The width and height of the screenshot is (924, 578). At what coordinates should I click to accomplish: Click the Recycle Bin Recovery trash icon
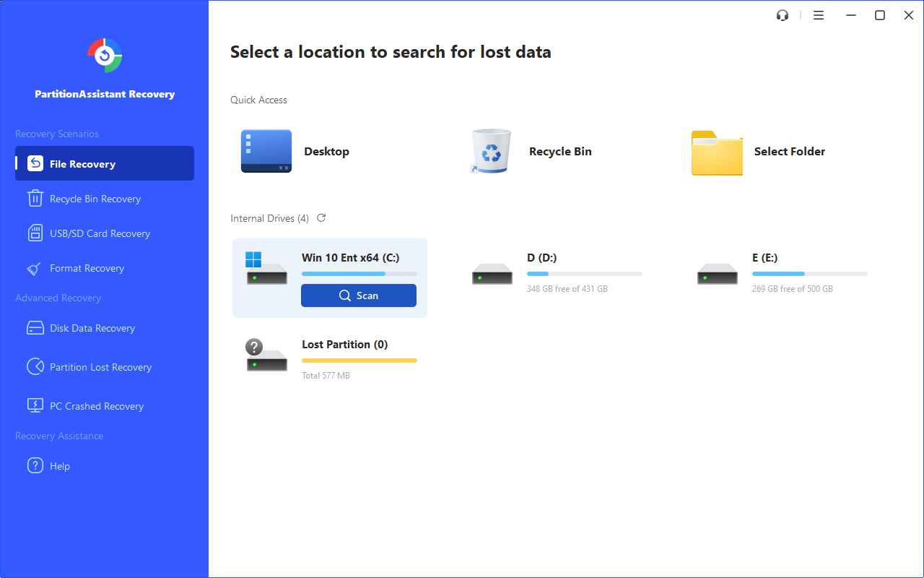pos(35,198)
